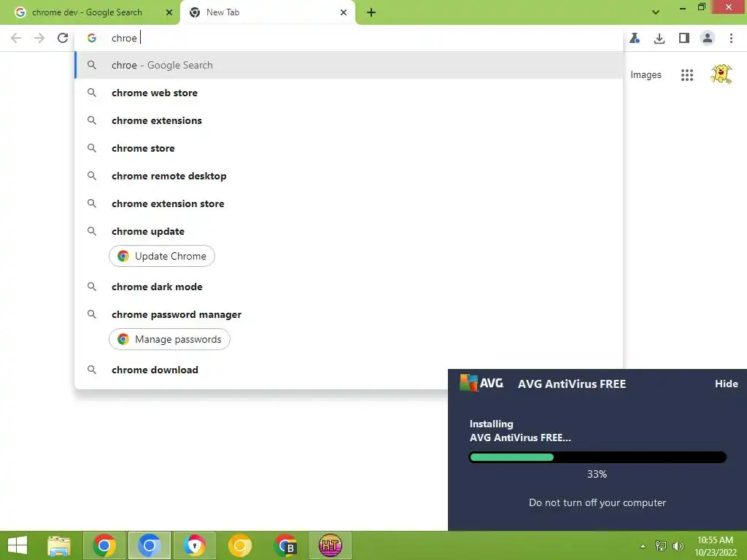
Task: Click the Update Chrome action chip
Action: pos(162,256)
